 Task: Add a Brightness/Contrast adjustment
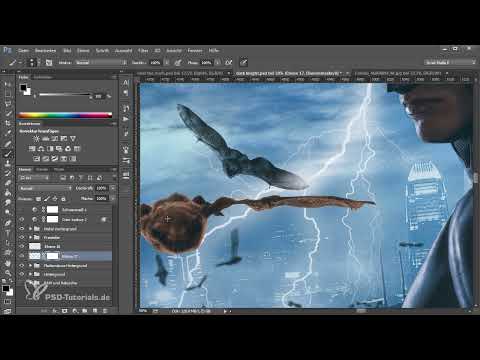click(36, 138)
